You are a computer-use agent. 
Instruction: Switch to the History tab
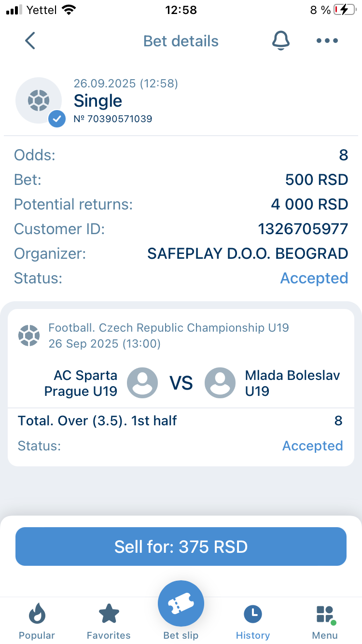point(253,621)
